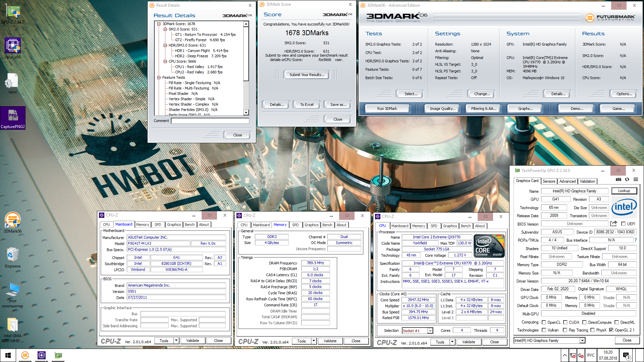644x362 pixels.
Task: Click the BIOS export share icon in GPU-Z
Action: click(613, 224)
